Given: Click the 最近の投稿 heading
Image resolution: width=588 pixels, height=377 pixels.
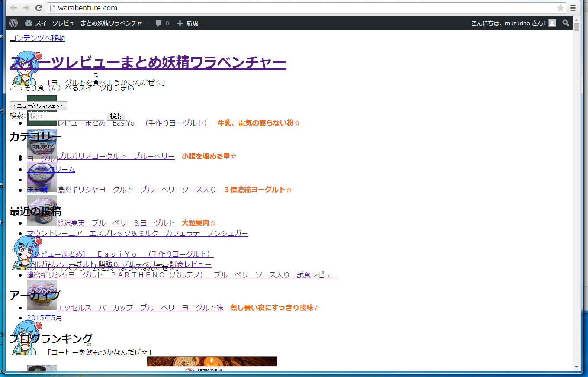Looking at the screenshot, I should pos(35,211).
